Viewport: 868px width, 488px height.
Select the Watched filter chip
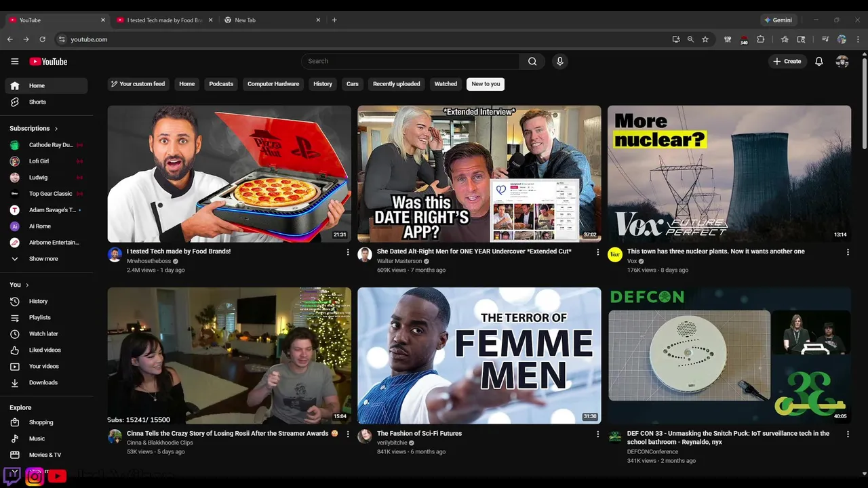point(446,84)
